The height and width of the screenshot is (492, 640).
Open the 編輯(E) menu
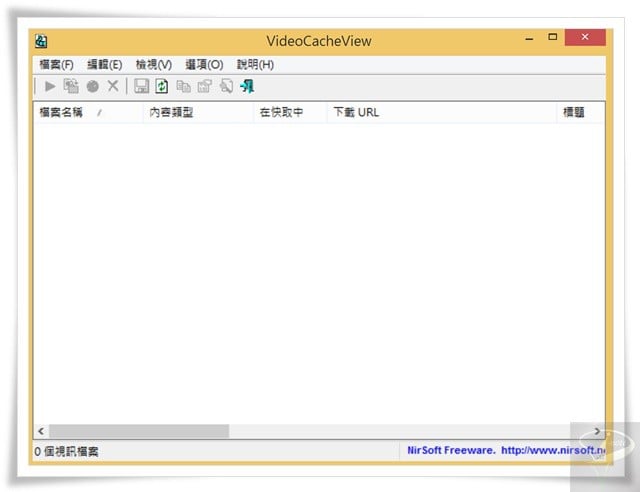point(104,64)
